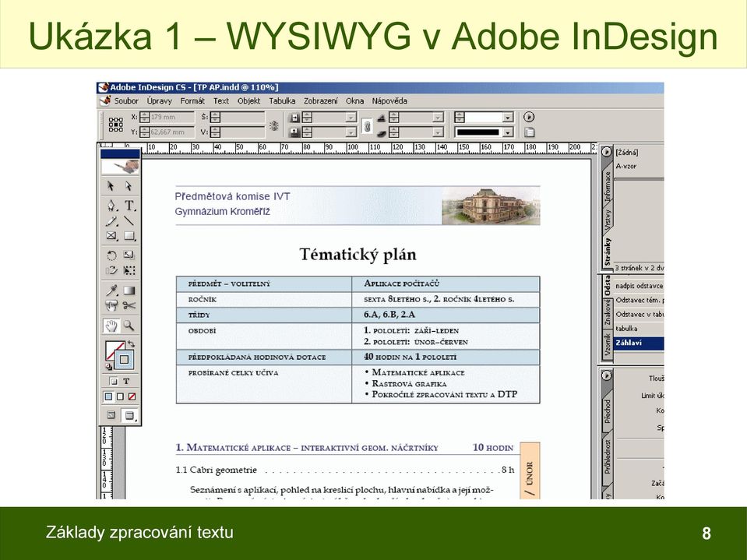The image size is (747, 560).
Task: Click the Š width stepper arrows
Action: tap(215, 117)
